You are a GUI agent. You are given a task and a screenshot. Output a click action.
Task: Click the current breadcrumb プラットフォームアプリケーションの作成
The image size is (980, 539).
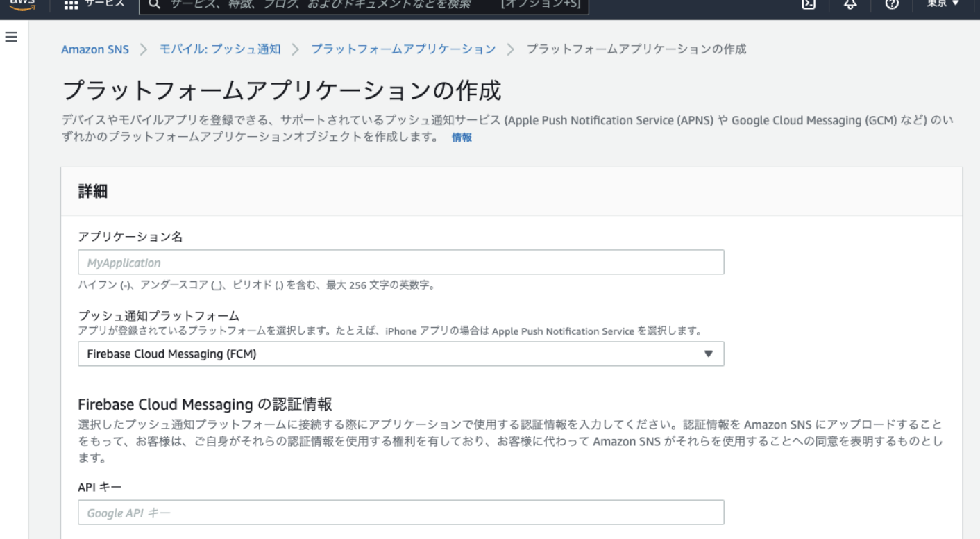pyautogui.click(x=636, y=49)
